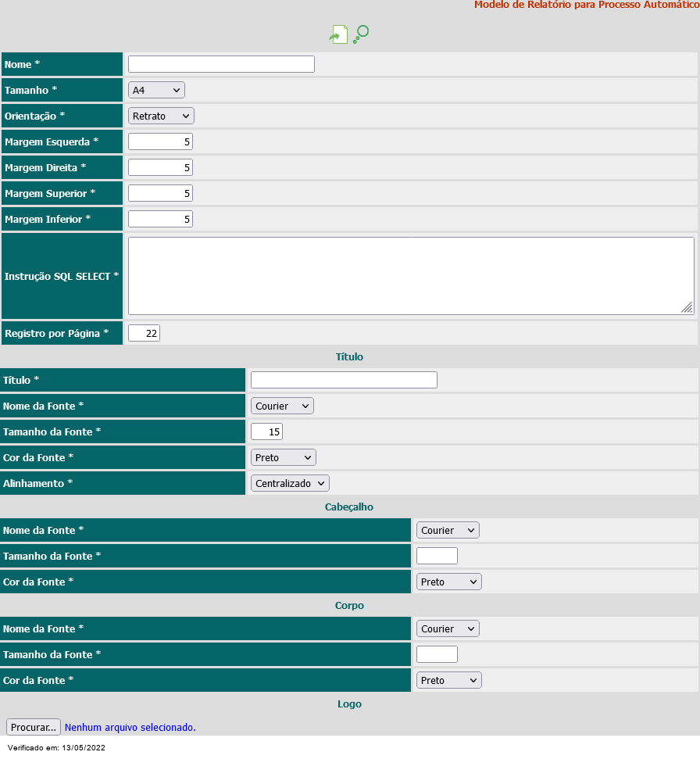This screenshot has height=759, width=700.
Task: Click Corpo section Tamanho da Fonte field
Action: [x=437, y=654]
